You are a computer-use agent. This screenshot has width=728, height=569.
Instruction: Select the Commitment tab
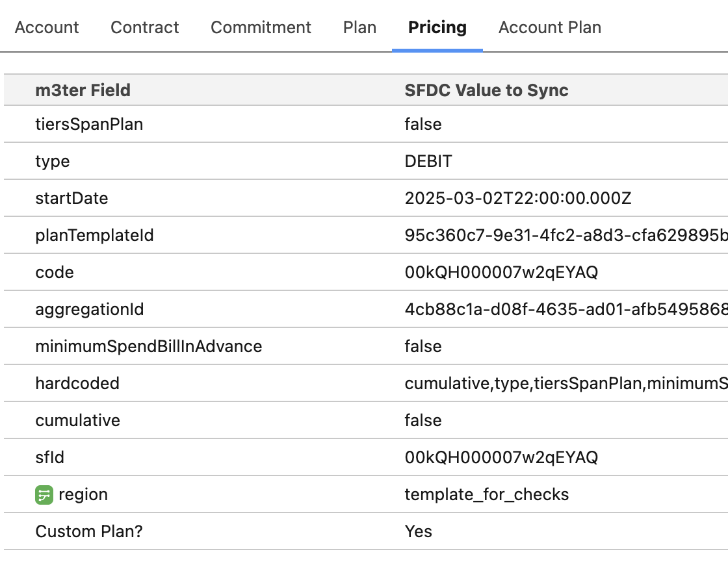pyautogui.click(x=261, y=28)
